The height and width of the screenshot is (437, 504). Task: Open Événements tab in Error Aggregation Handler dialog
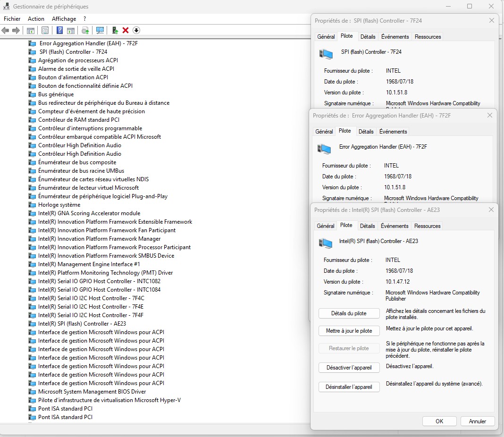[x=393, y=132]
